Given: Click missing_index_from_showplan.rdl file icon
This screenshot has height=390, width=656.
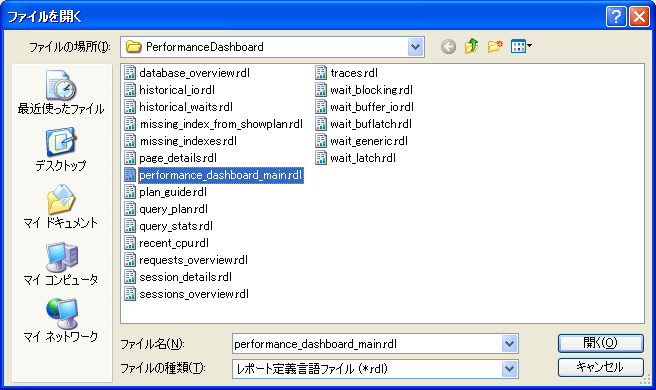Looking at the screenshot, I should click(130, 124).
